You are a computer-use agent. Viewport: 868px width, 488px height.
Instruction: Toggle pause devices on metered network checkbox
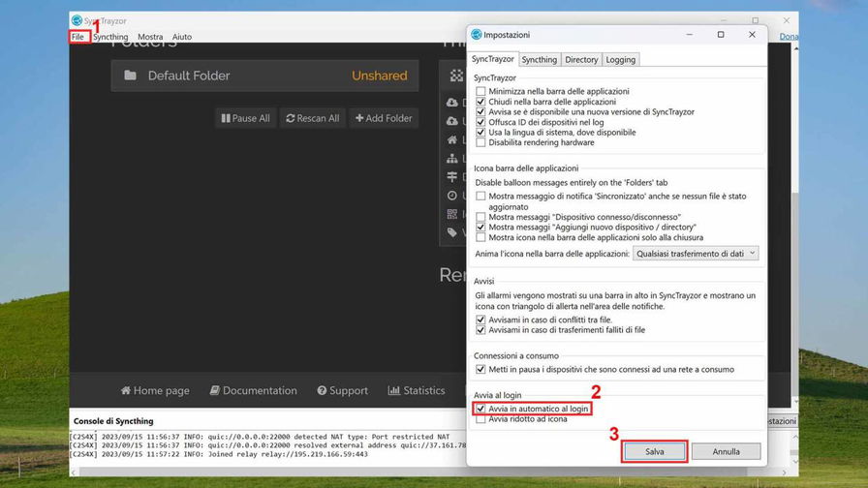coord(480,369)
